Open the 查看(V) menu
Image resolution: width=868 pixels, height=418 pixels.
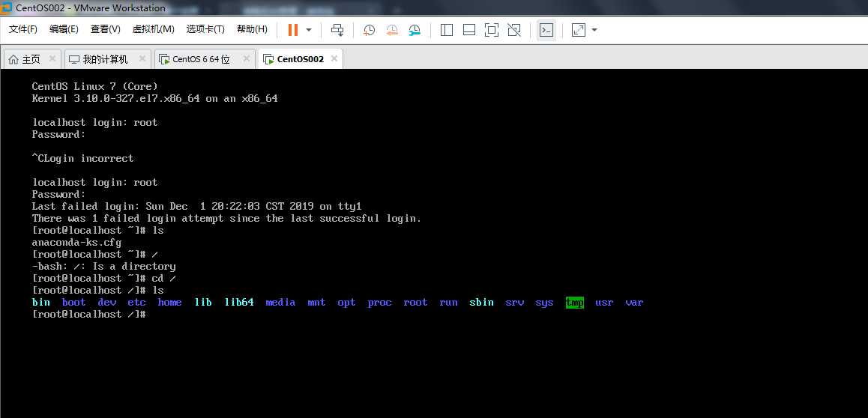[x=105, y=29]
